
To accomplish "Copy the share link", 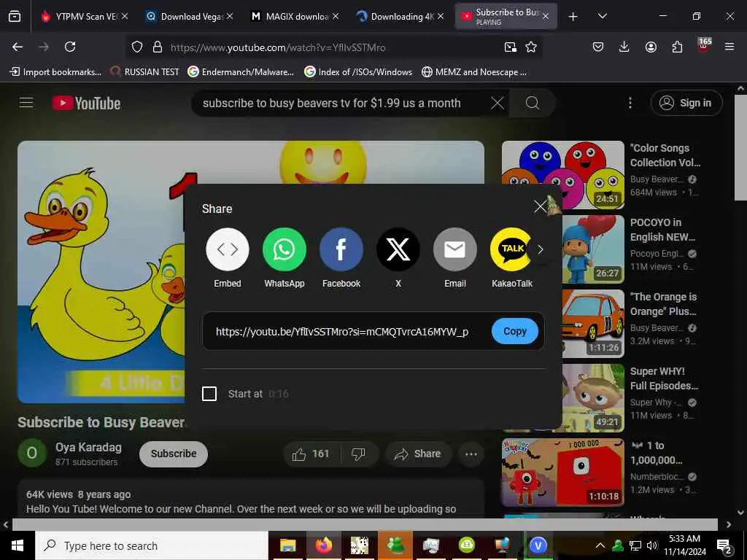I will [514, 331].
